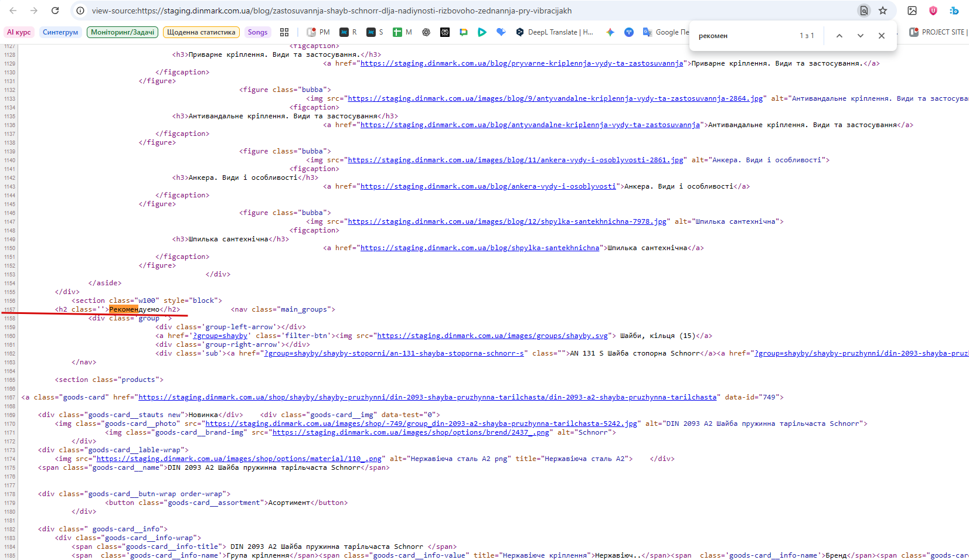Open the find-in-page icon in the address bar
Viewport: 969px width, 560px height.
[863, 11]
